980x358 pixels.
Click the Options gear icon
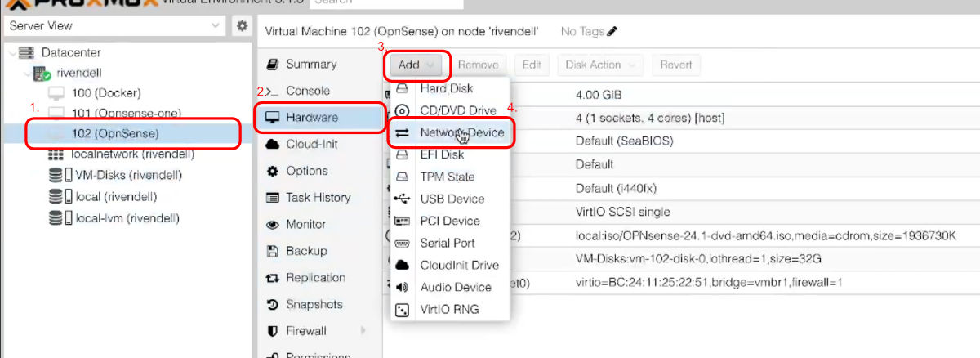point(272,171)
